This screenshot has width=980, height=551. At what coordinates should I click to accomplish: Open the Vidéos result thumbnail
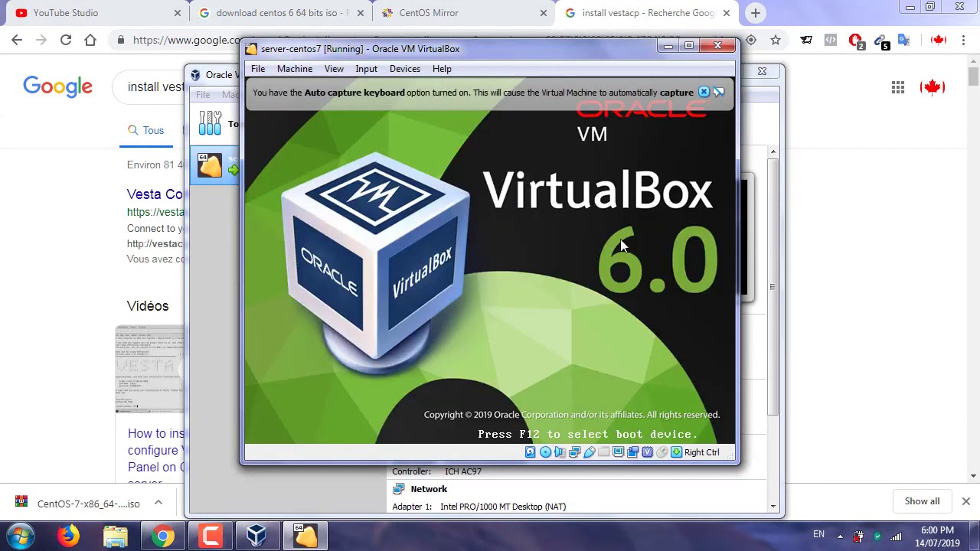(149, 370)
